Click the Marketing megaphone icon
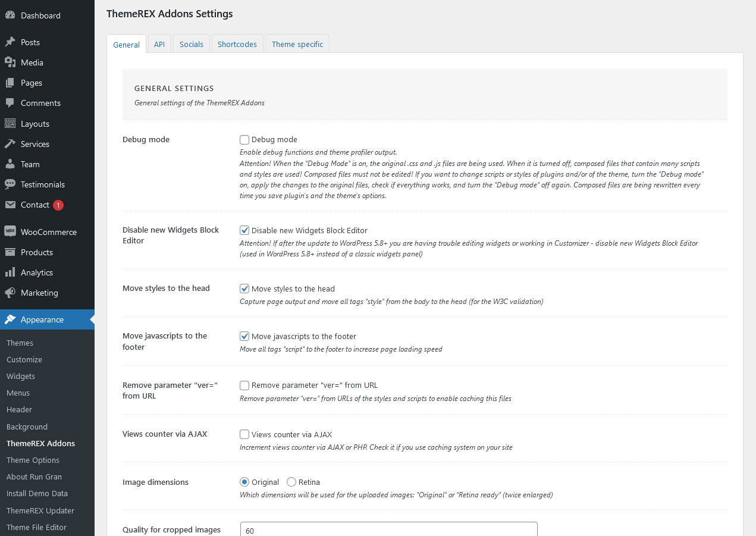 pos(10,293)
